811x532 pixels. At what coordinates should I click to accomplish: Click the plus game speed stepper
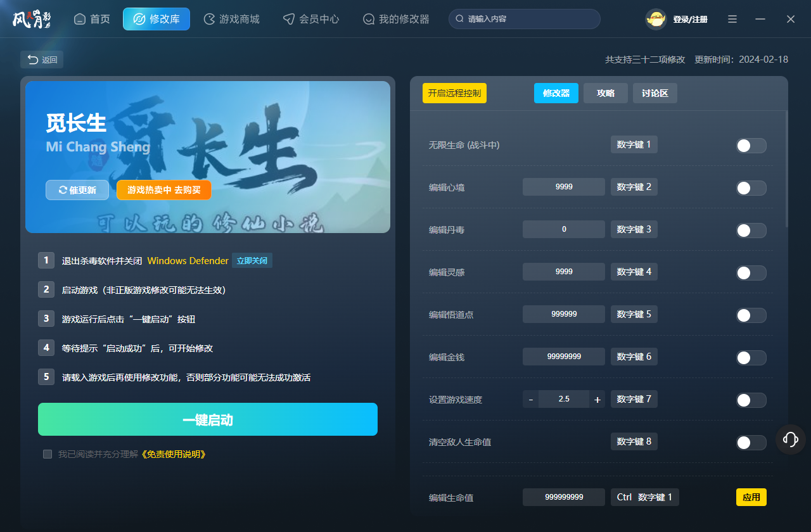click(x=597, y=400)
